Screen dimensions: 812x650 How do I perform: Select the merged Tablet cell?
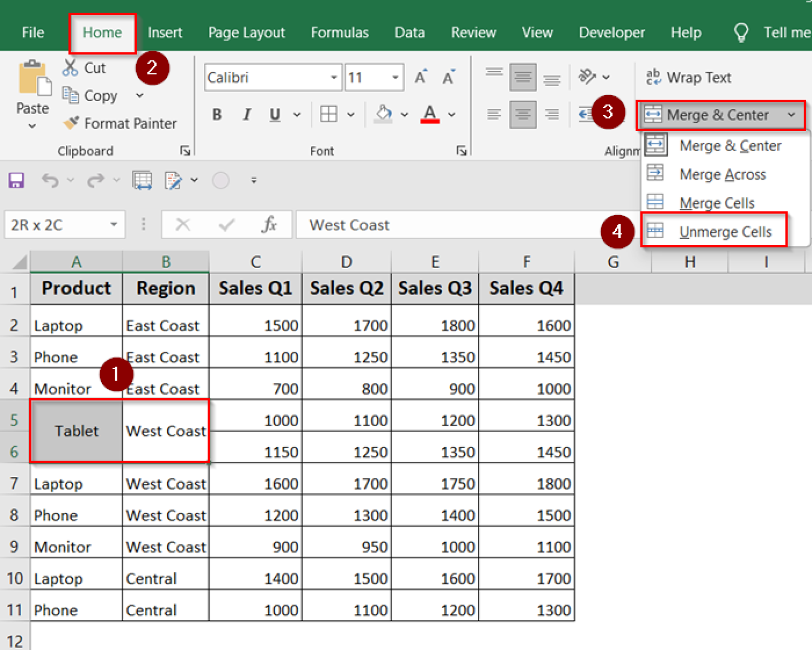(76, 431)
